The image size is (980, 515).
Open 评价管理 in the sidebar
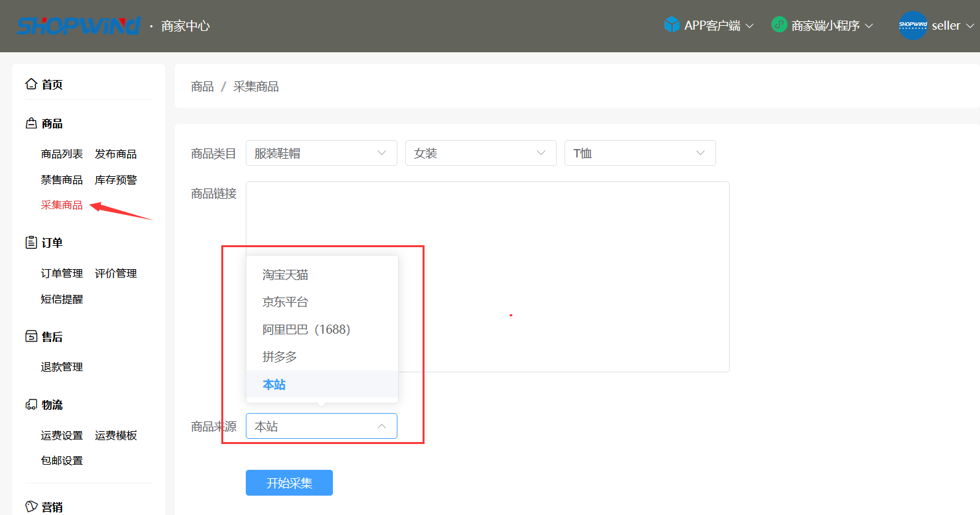(116, 273)
